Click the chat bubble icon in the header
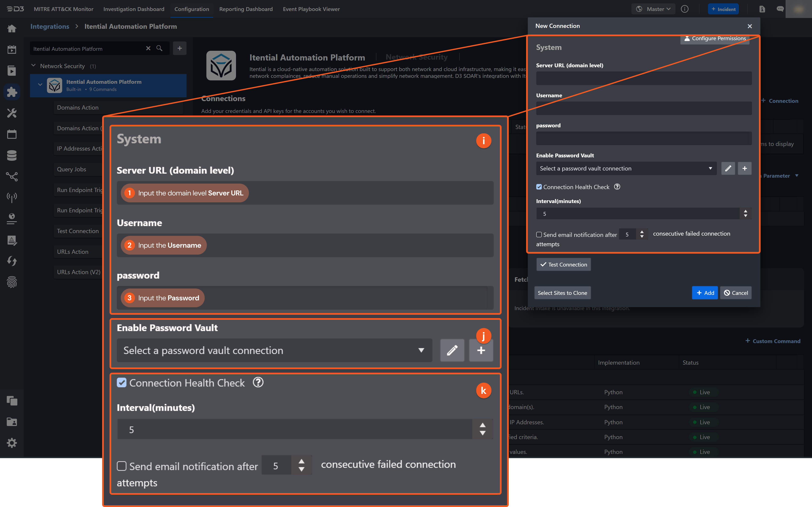The height and width of the screenshot is (507, 812). (x=780, y=9)
